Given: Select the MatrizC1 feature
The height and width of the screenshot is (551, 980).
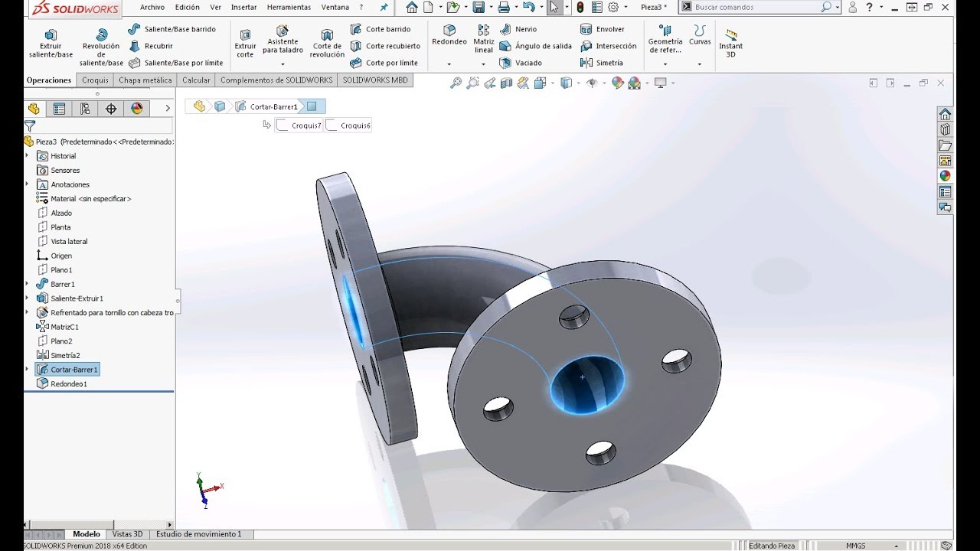Looking at the screenshot, I should (x=58, y=327).
